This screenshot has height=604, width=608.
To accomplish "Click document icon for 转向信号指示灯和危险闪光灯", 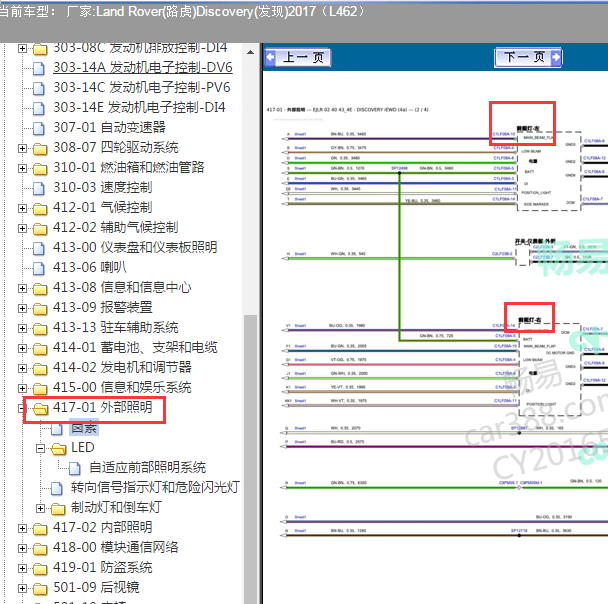I will pyautogui.click(x=57, y=488).
